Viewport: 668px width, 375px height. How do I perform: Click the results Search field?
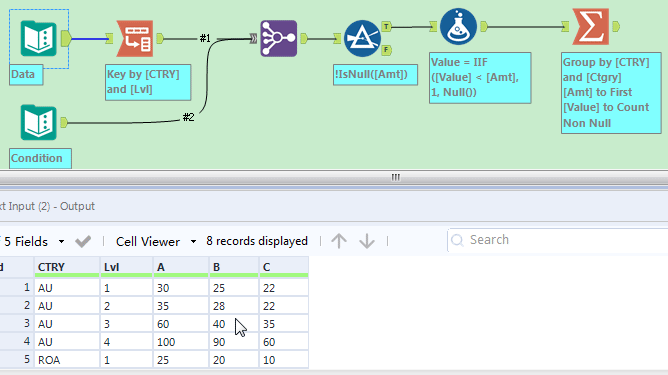click(558, 240)
